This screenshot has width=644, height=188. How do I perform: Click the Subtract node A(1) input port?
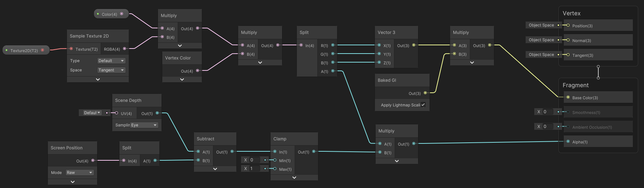click(198, 151)
